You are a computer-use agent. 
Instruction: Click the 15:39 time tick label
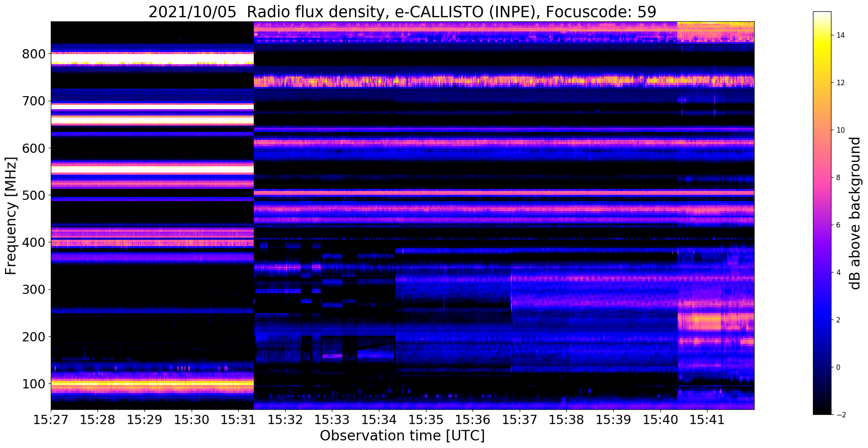(x=614, y=419)
